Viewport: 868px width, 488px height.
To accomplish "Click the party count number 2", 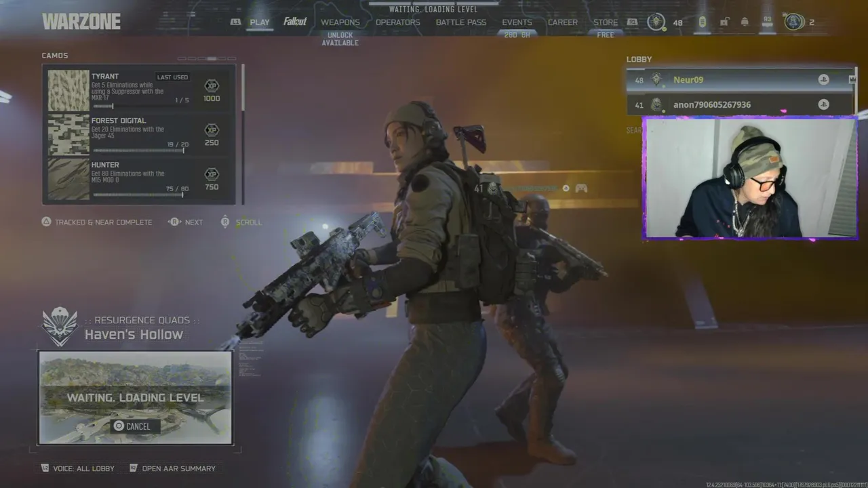I will pyautogui.click(x=812, y=22).
